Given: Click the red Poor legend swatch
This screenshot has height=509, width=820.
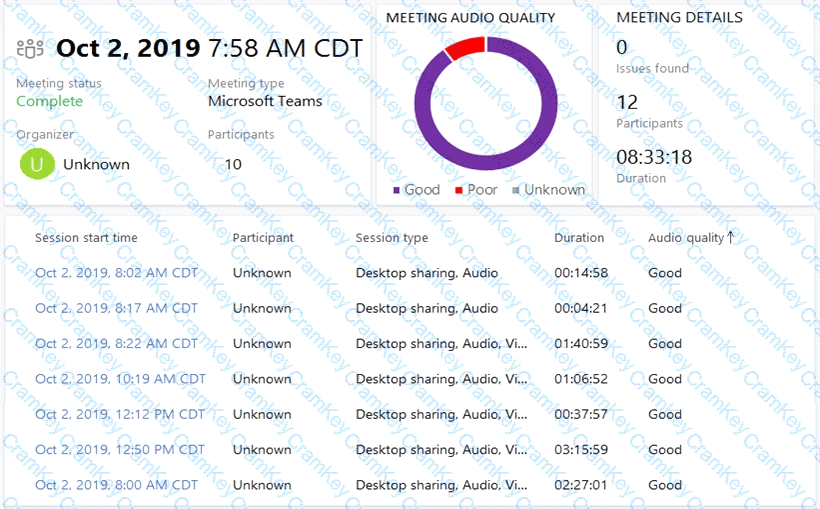Looking at the screenshot, I should pos(459,190).
